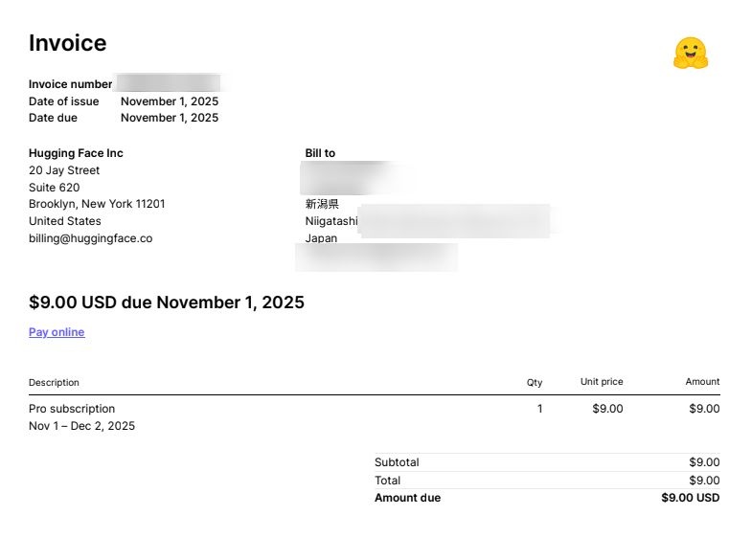Image resolution: width=752 pixels, height=560 pixels.
Task: Click the Bill to heading
Action: point(320,153)
